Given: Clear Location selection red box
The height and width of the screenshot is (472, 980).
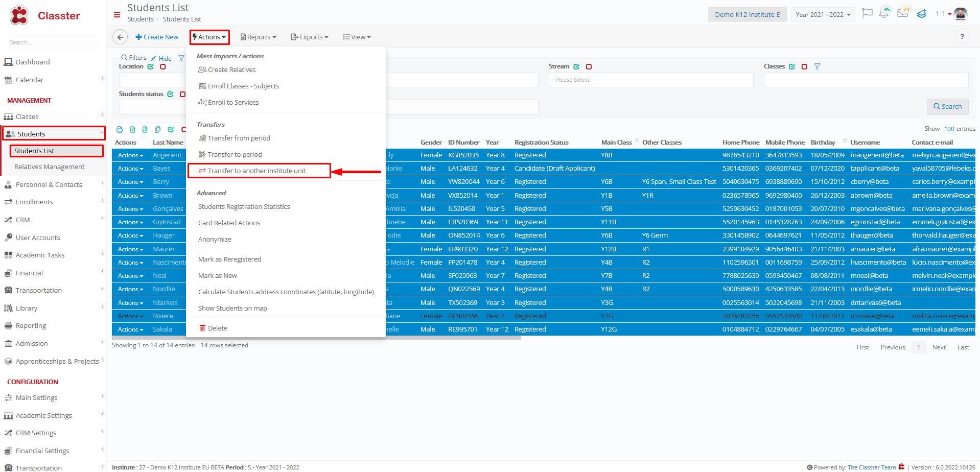Looking at the screenshot, I should 163,67.
